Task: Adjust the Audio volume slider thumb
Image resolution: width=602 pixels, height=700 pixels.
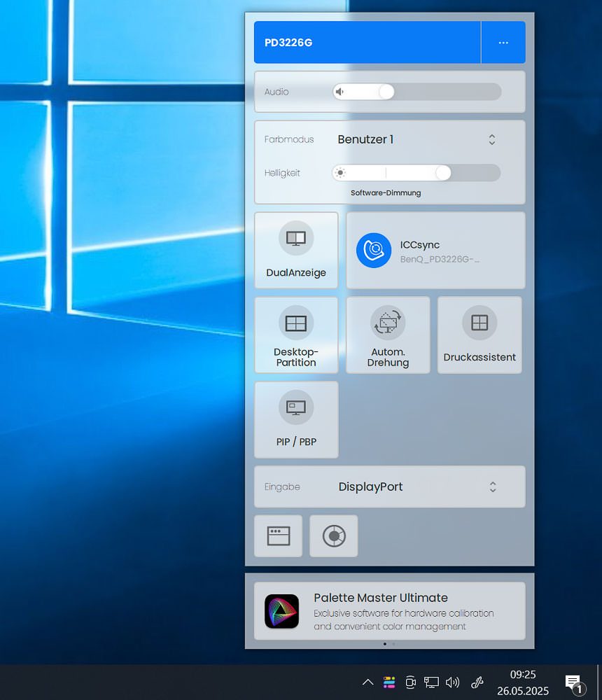Action: pyautogui.click(x=386, y=92)
